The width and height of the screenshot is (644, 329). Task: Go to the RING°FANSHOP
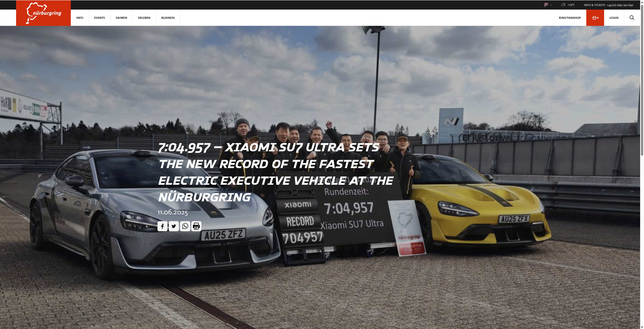[x=570, y=18]
